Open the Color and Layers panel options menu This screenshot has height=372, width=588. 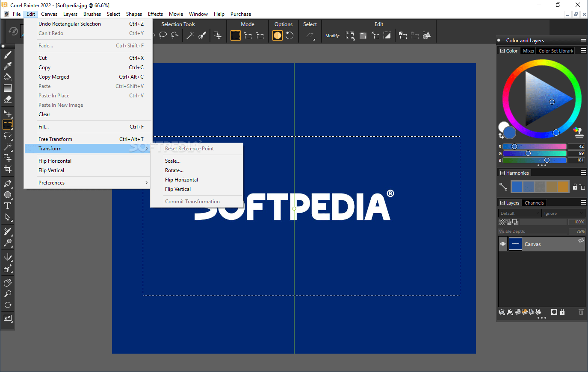(x=583, y=40)
